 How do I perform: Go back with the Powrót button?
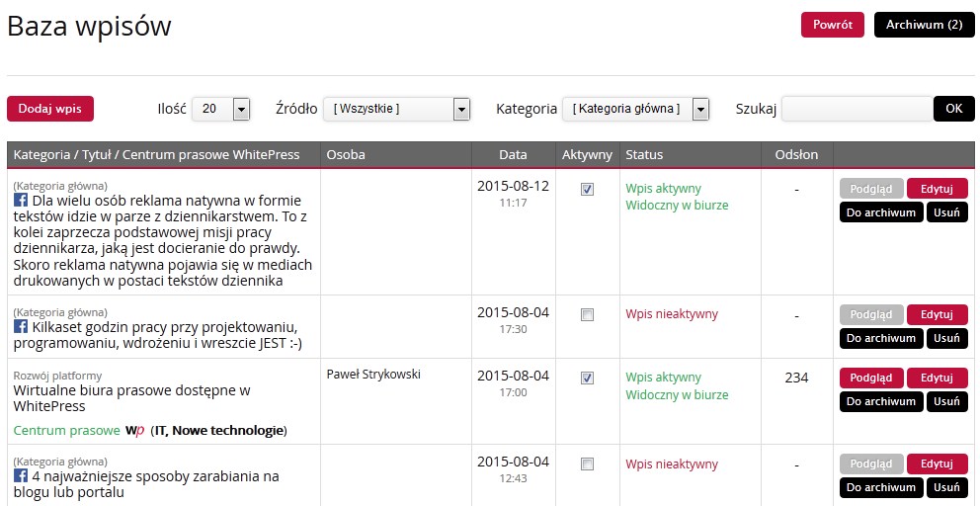(832, 25)
